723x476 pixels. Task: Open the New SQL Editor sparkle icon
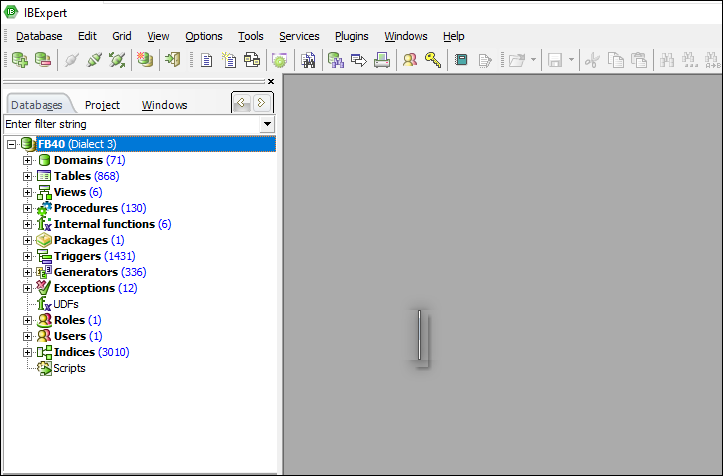[229, 60]
